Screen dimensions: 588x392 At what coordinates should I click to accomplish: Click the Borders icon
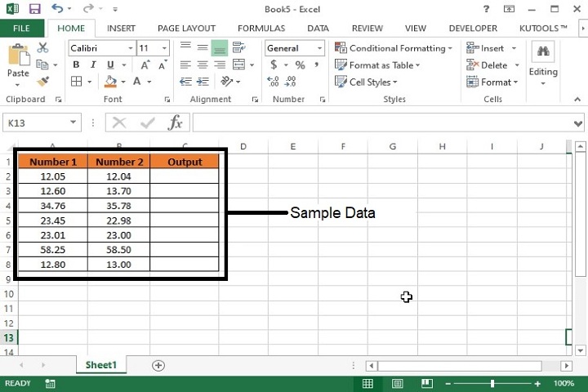click(77, 81)
